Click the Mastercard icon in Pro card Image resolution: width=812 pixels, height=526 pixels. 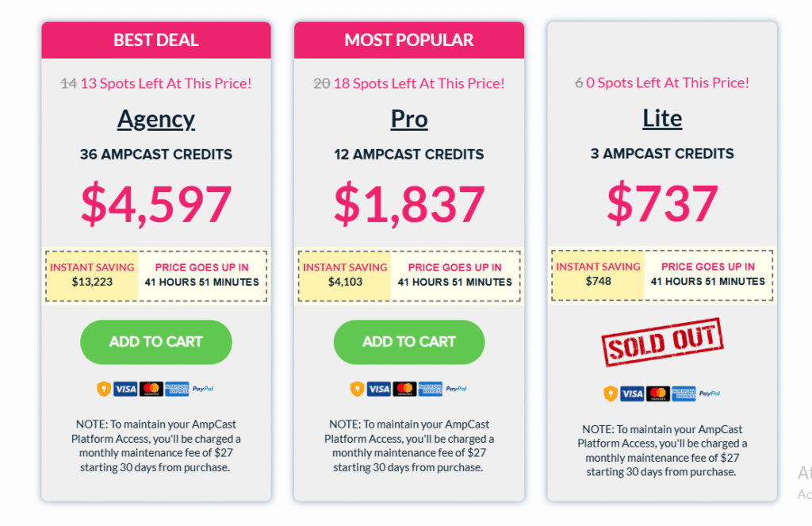[x=404, y=389]
